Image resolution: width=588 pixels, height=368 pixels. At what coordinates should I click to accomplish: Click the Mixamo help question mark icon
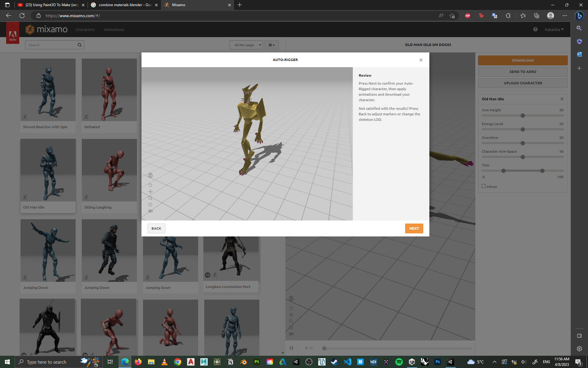(x=535, y=29)
